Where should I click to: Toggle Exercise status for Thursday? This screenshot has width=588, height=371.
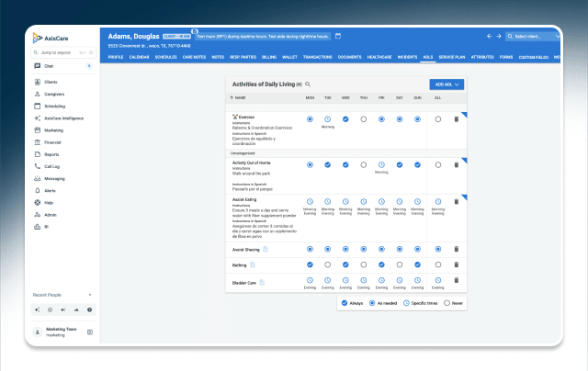(363, 119)
